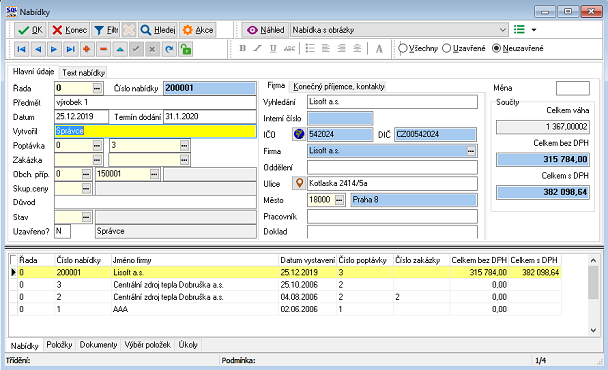The height and width of the screenshot is (370, 608).
Task: Click the Konec button
Action: tap(69, 30)
